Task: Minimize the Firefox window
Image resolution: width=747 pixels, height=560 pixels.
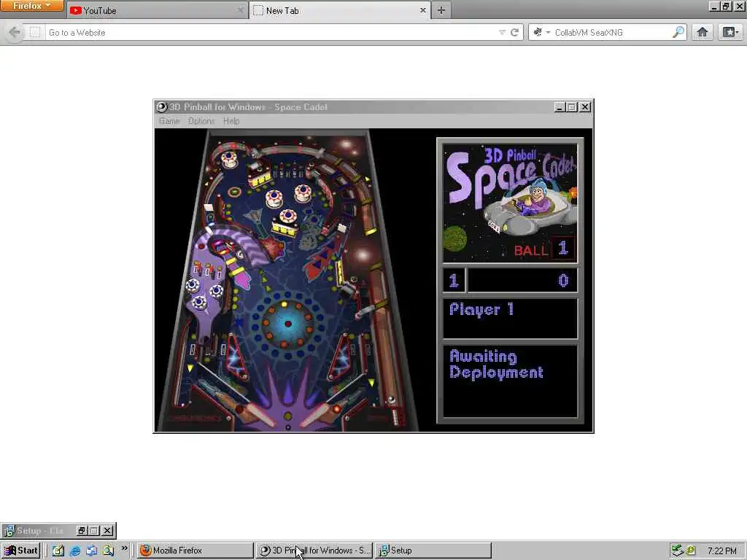Action: coord(713,7)
